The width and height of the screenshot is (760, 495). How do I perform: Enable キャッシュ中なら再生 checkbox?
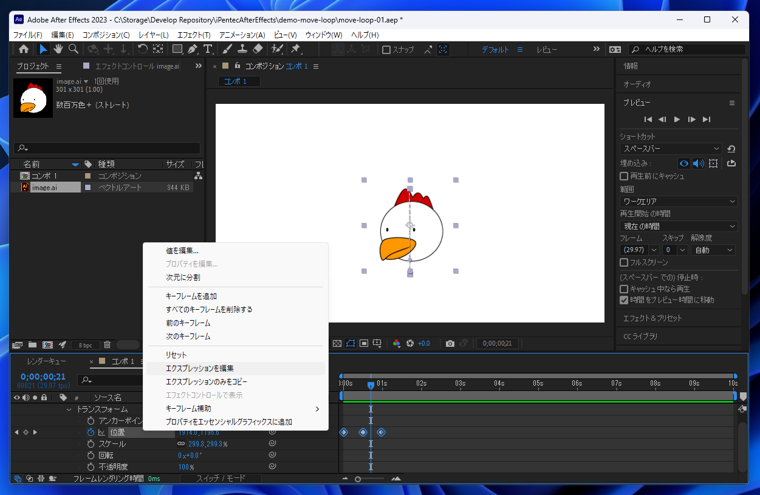[x=624, y=288]
